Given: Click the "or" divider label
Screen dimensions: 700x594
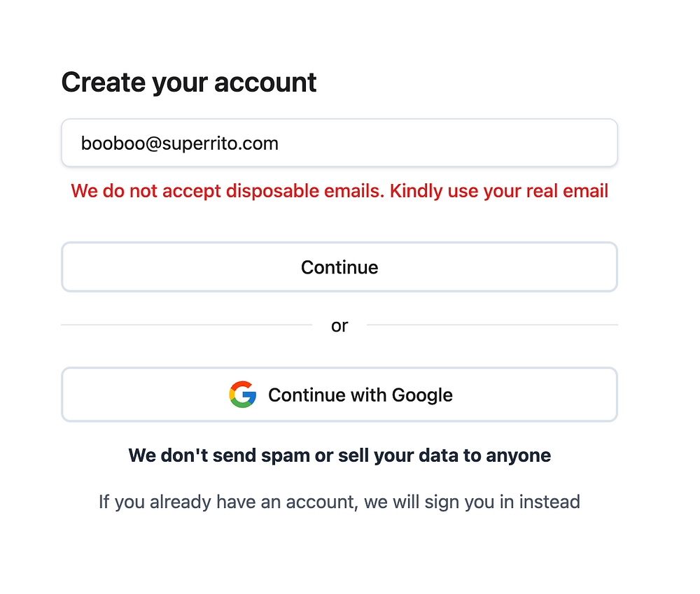Looking at the screenshot, I should [x=339, y=325].
